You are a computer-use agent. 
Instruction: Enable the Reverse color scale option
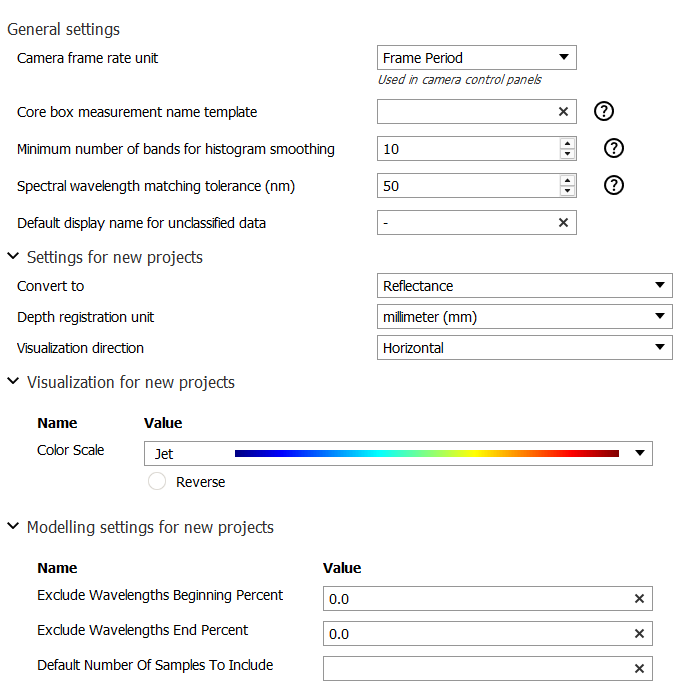pos(157,482)
